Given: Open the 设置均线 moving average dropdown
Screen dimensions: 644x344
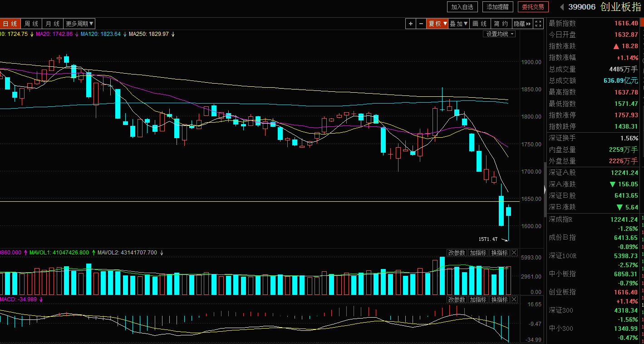Looking at the screenshot, I should click(500, 34).
